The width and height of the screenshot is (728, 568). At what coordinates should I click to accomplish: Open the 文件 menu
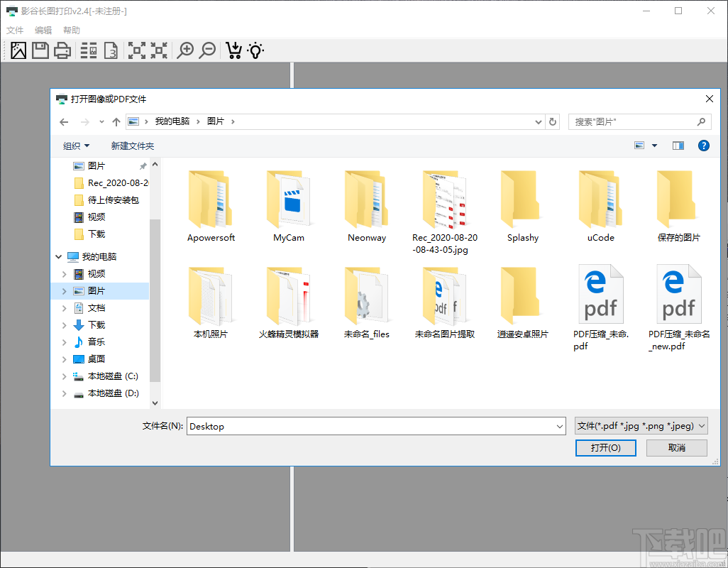pyautogui.click(x=15, y=30)
